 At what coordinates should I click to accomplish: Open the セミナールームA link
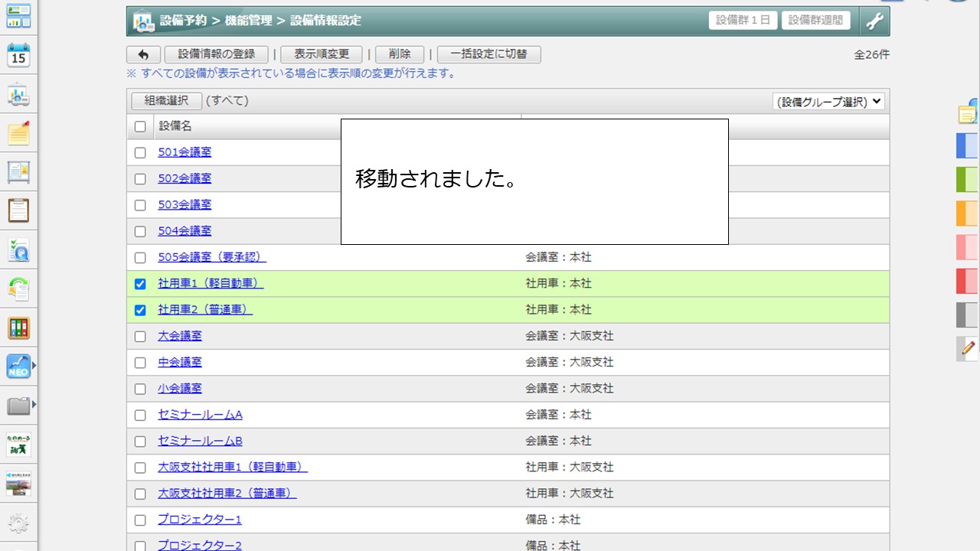[200, 415]
